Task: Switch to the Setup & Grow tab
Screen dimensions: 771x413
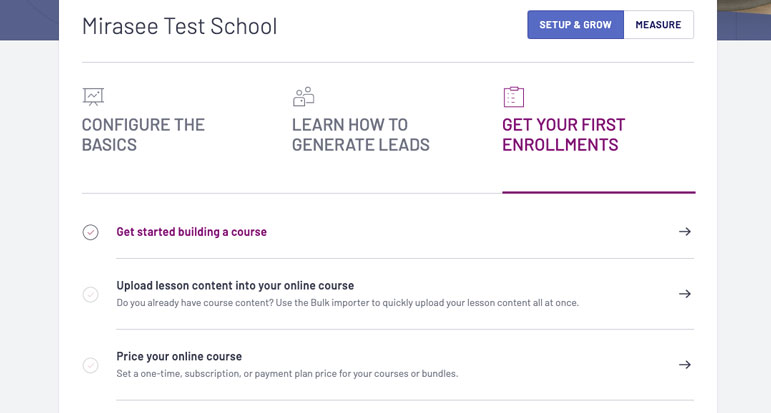Action: [x=575, y=25]
